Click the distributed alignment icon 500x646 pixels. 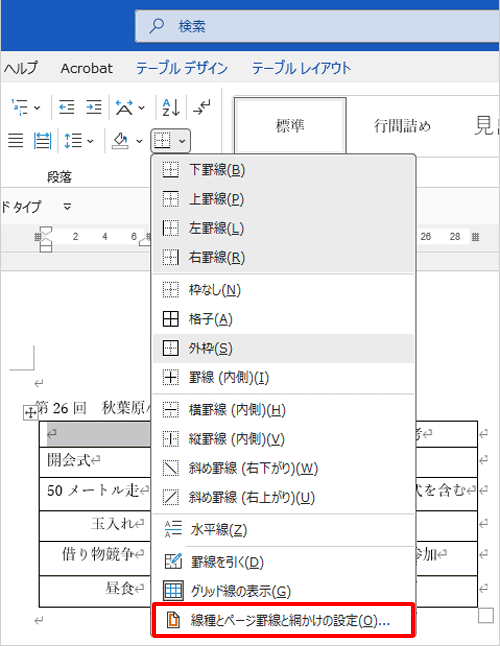(42, 140)
